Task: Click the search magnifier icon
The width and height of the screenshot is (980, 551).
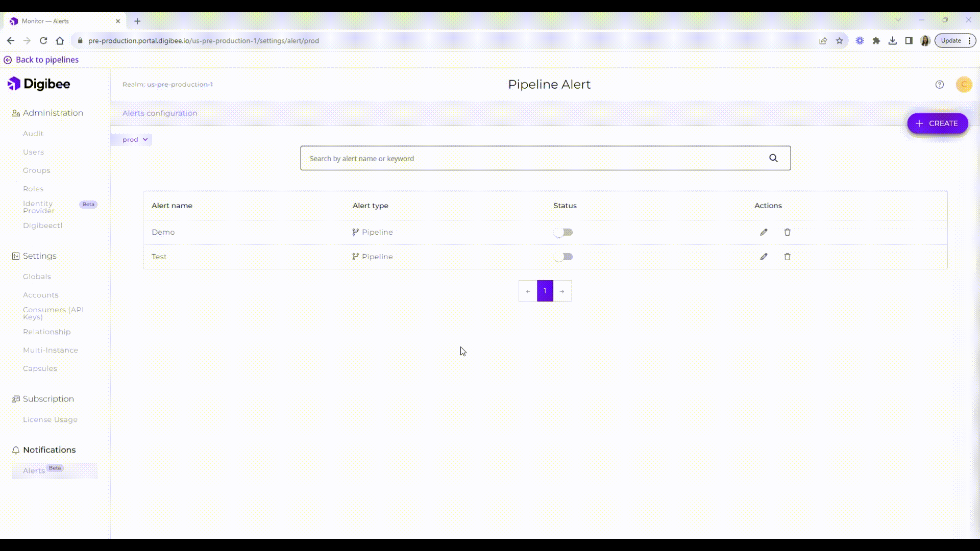Action: click(773, 158)
